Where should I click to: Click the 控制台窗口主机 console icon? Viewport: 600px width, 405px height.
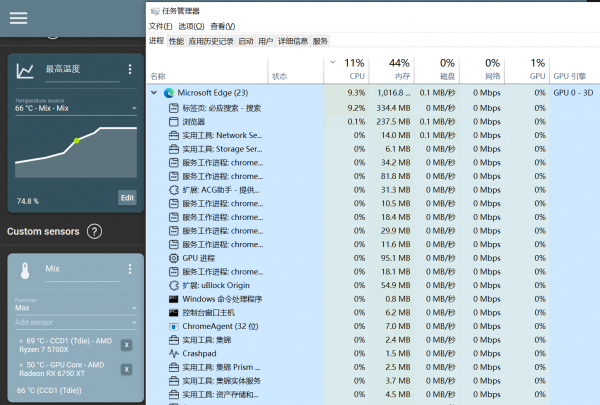coord(174,313)
